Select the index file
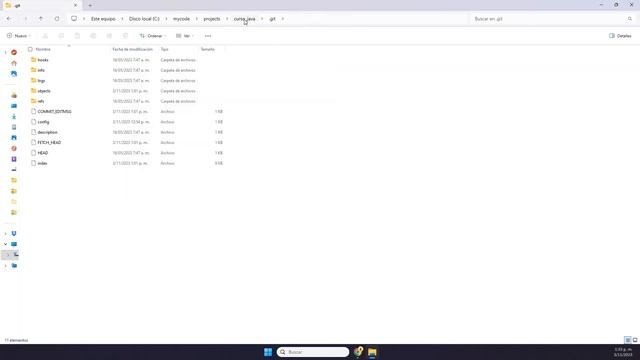Viewport: 640px width, 360px height. [x=42, y=163]
